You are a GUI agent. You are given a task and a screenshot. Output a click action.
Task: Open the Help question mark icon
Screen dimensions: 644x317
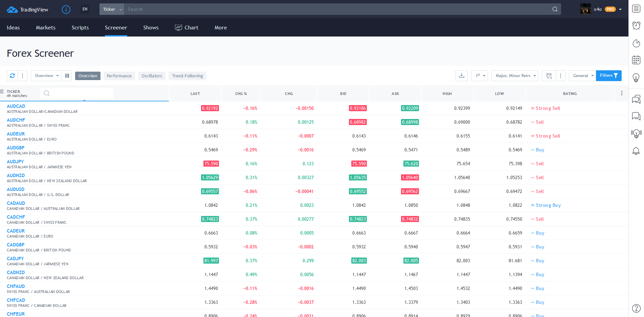[636, 308]
